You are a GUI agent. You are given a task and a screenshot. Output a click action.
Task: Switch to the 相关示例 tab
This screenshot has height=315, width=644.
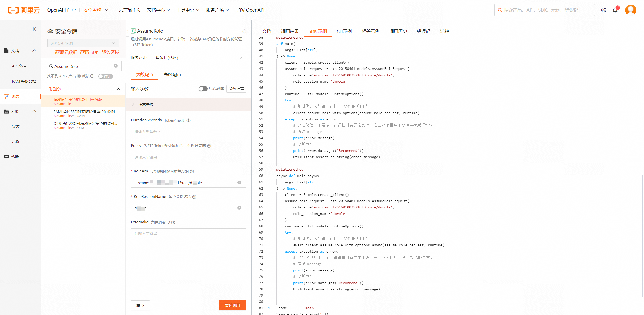370,31
